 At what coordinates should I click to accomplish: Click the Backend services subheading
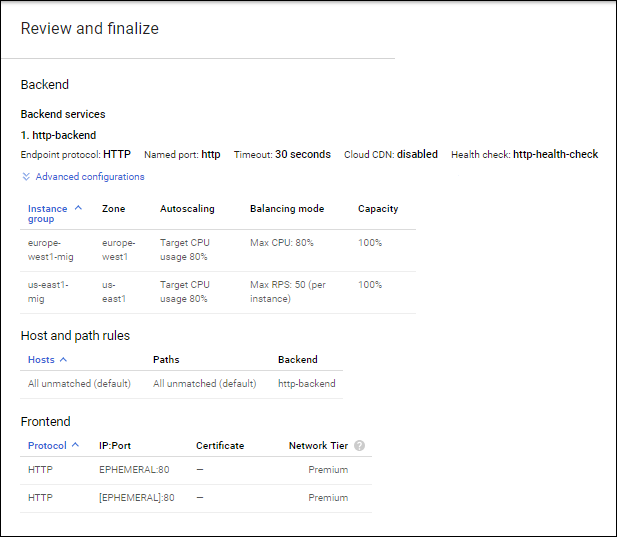pos(63,114)
